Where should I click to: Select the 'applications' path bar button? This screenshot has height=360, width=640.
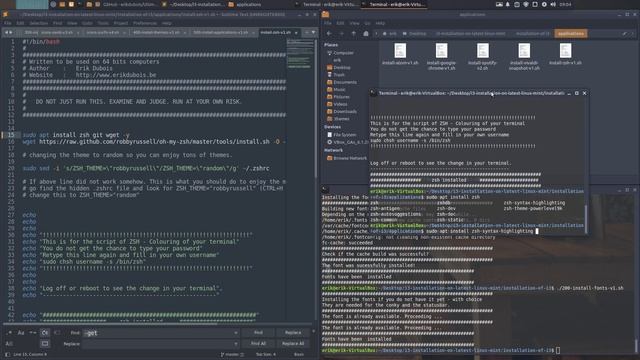(571, 33)
